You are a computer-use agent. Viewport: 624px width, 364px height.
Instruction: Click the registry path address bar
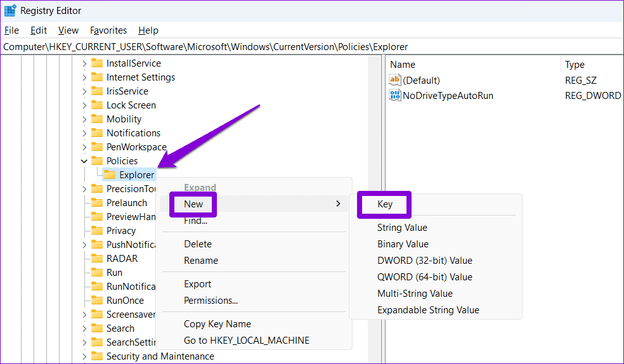click(x=312, y=47)
